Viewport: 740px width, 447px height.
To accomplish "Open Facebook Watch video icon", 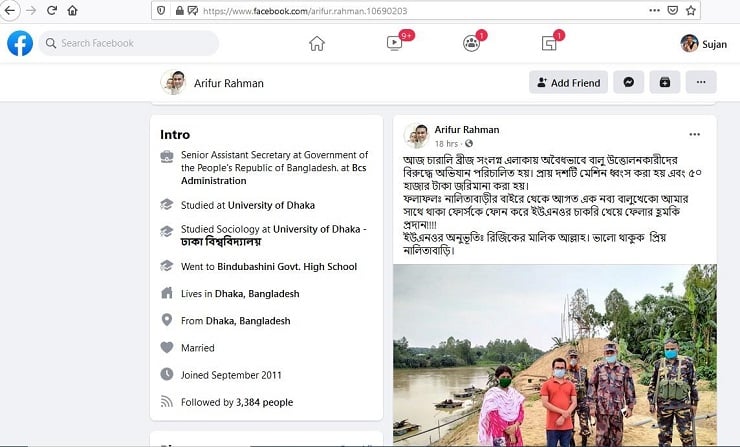I will (x=395, y=43).
